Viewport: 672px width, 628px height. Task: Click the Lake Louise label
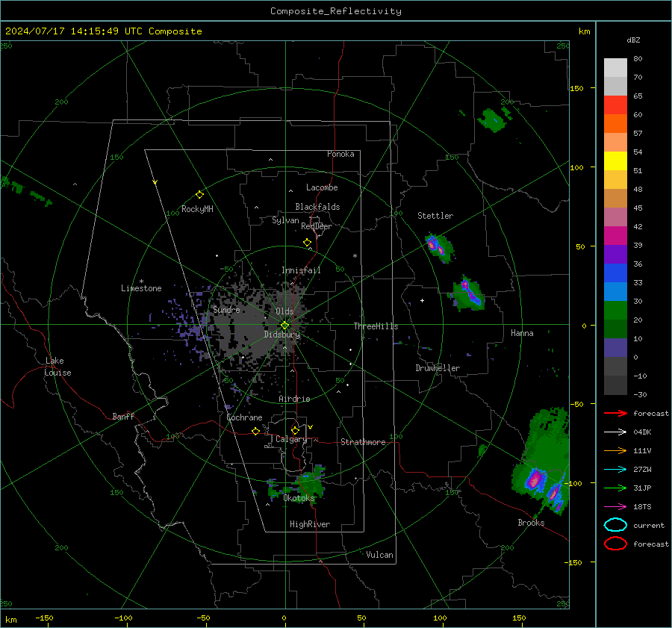[57, 367]
